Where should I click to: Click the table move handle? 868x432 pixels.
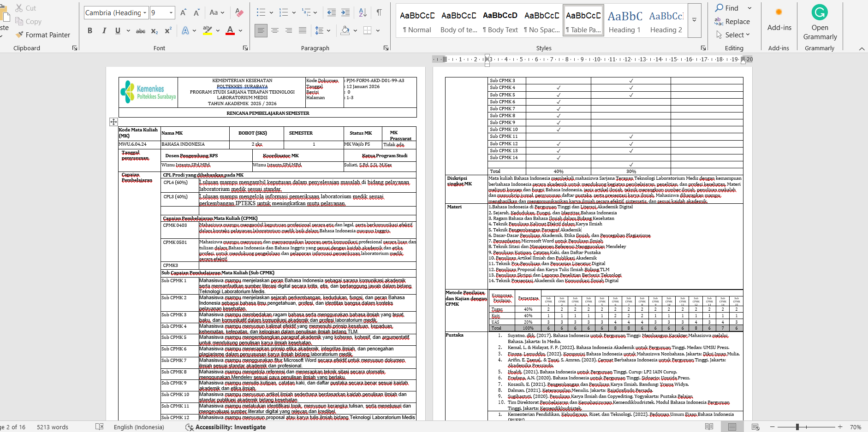[x=113, y=122]
